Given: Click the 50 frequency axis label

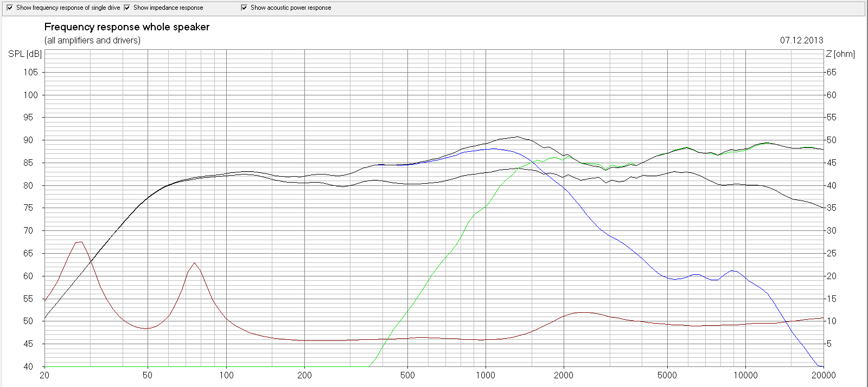Looking at the screenshot, I should point(148,375).
